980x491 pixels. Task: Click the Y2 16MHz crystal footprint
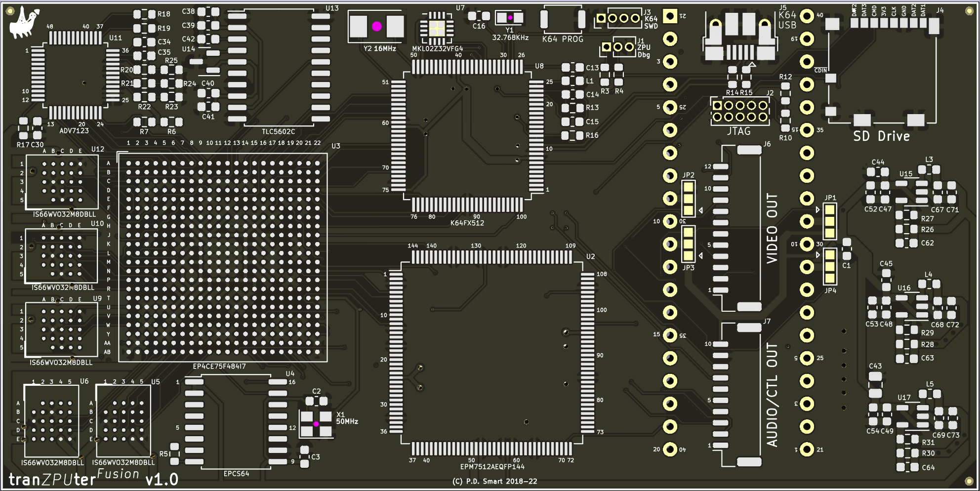(376, 27)
